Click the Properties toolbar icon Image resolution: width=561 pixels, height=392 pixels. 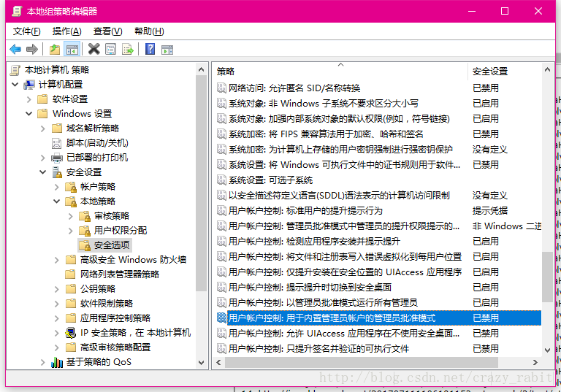110,49
